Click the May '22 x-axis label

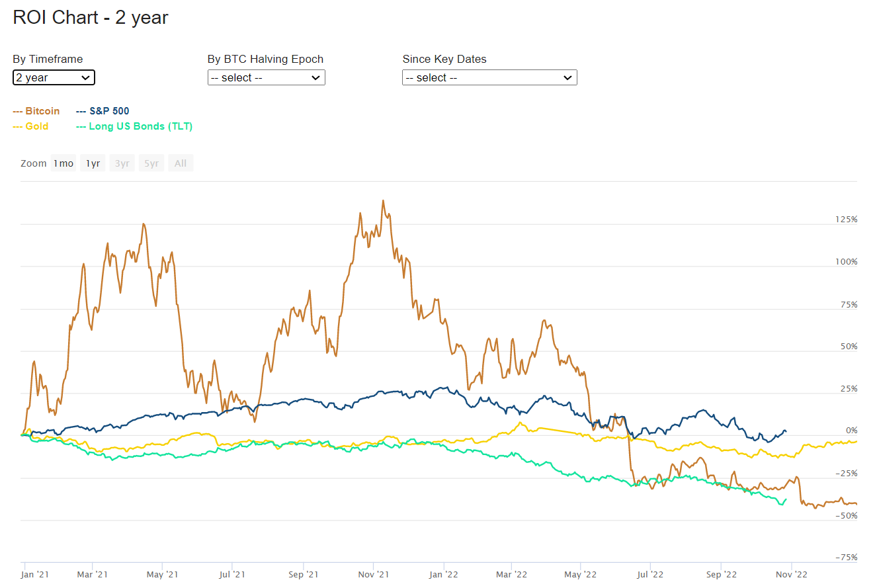[581, 575]
